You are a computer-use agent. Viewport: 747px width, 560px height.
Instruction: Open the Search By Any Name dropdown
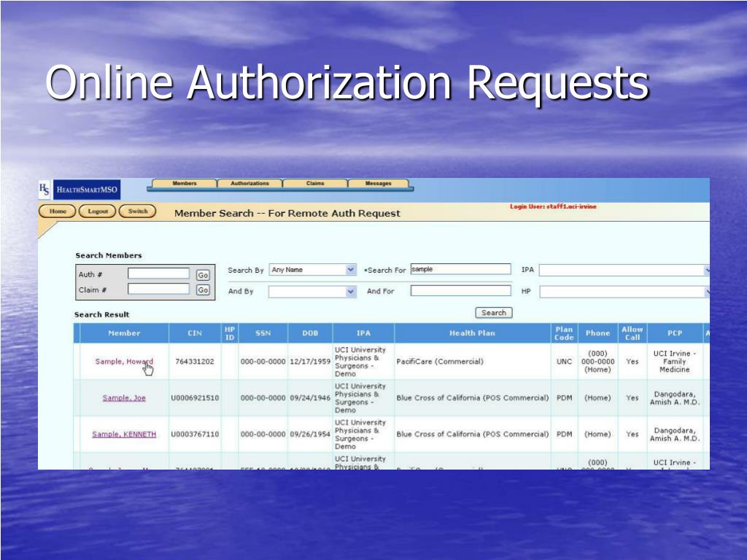[312, 270]
